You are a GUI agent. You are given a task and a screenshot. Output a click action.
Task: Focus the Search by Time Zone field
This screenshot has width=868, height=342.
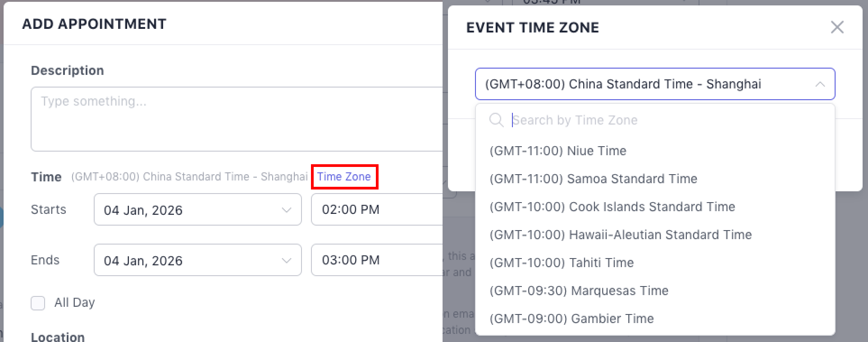(x=653, y=120)
